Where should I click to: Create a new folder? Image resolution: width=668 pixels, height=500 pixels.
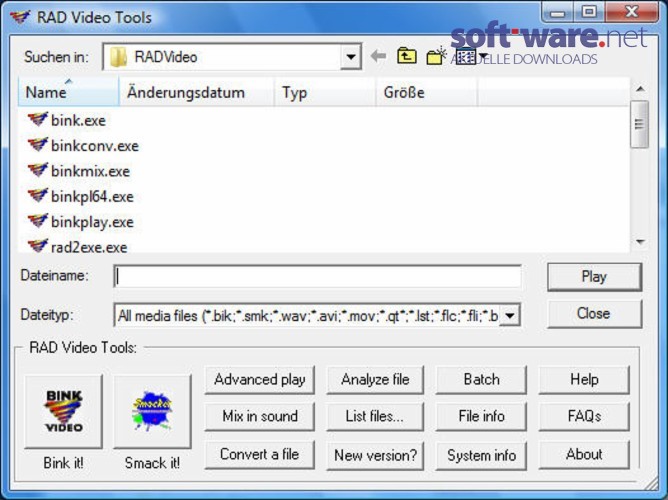(x=436, y=56)
